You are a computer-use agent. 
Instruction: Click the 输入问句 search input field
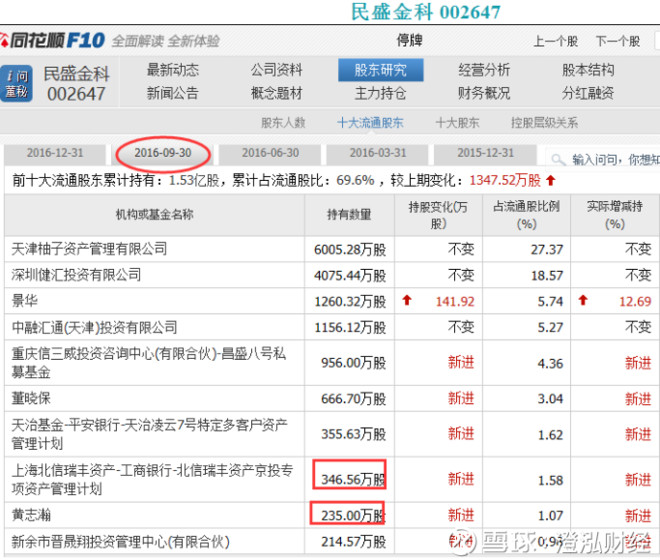click(603, 160)
